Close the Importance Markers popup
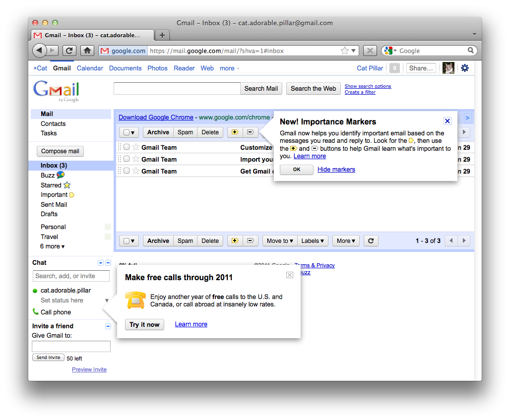Viewport: 510px width, 420px height. (447, 121)
